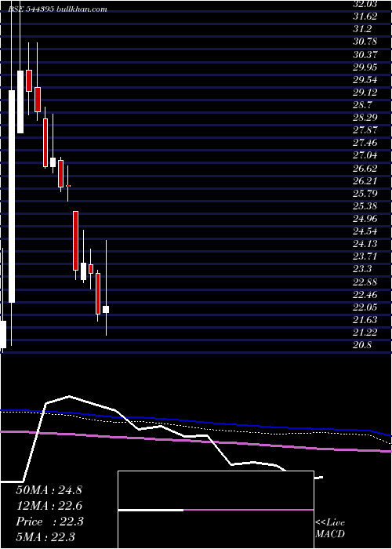The width and height of the screenshot is (392, 549).
Task: Select the 30.37 price axis value
Action: (x=366, y=54)
